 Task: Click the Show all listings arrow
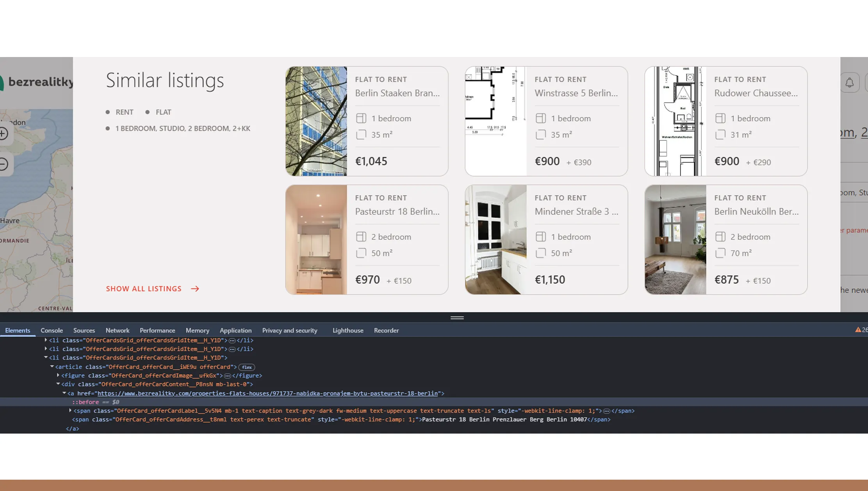tap(195, 289)
